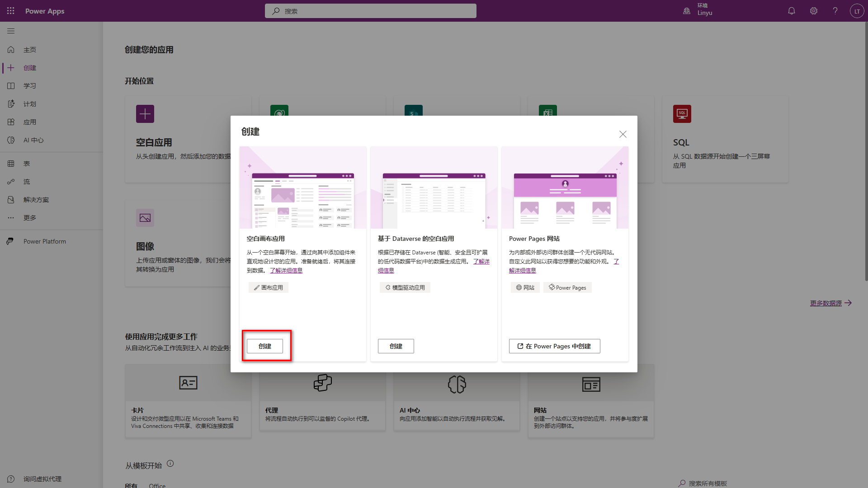Collapse the left navigation hamburger menu
This screenshot has width=868, height=488.
[x=11, y=31]
